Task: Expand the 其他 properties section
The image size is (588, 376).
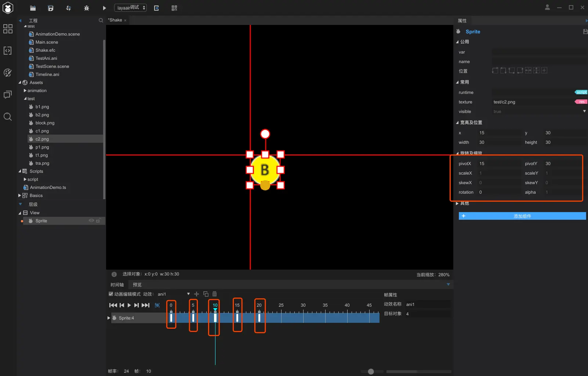Action: click(x=457, y=203)
